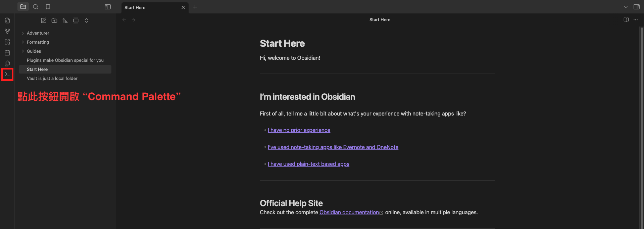Open the quick switcher from the ribbon
This screenshot has height=229, width=644.
click(7, 20)
